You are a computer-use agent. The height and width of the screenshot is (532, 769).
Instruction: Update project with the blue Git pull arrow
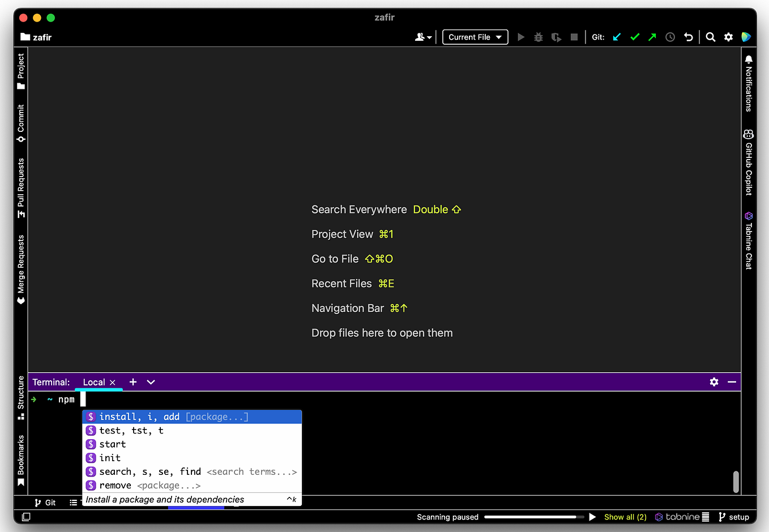(x=617, y=37)
